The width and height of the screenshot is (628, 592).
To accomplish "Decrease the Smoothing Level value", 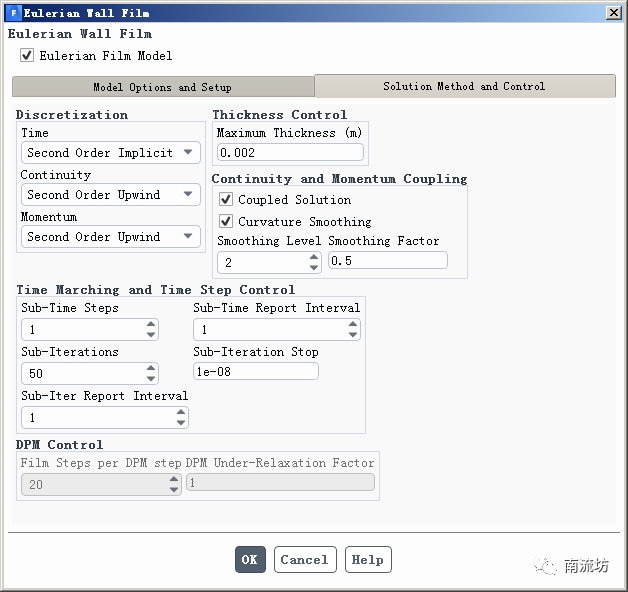I will point(314,268).
